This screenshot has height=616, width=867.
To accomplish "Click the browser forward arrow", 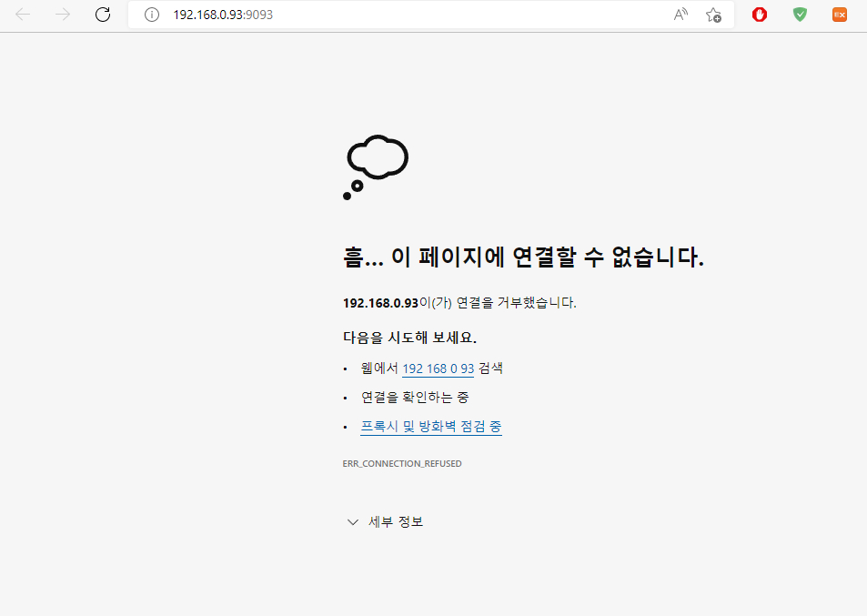I will pos(63,15).
